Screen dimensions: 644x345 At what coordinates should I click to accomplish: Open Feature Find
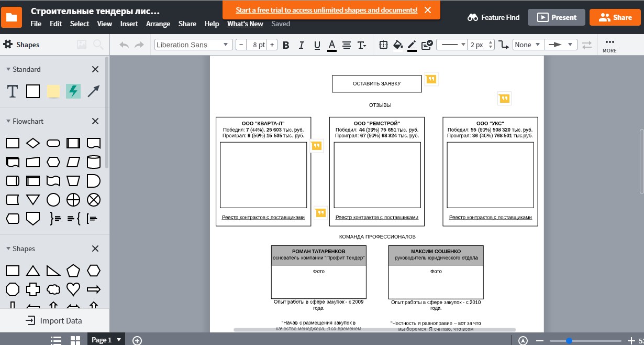[493, 17]
